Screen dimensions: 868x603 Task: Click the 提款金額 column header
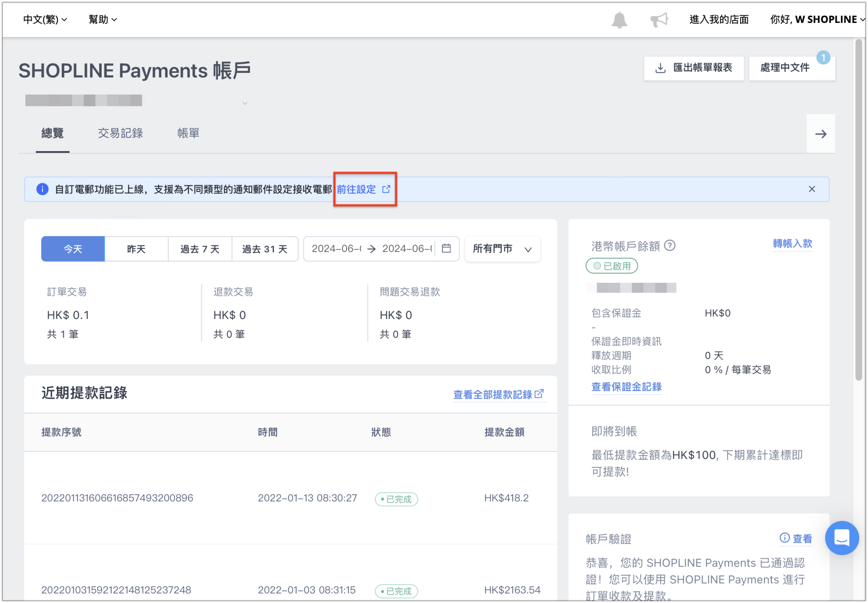click(504, 432)
